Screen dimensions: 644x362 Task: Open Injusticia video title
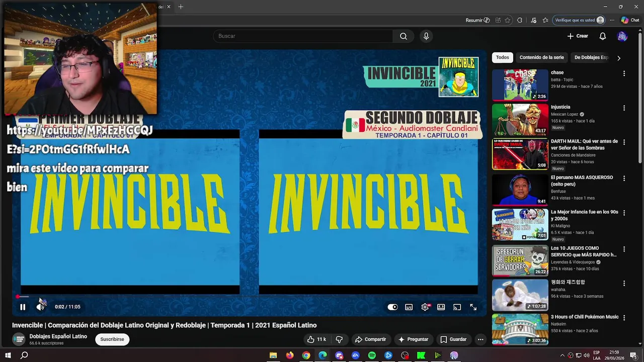point(560,107)
